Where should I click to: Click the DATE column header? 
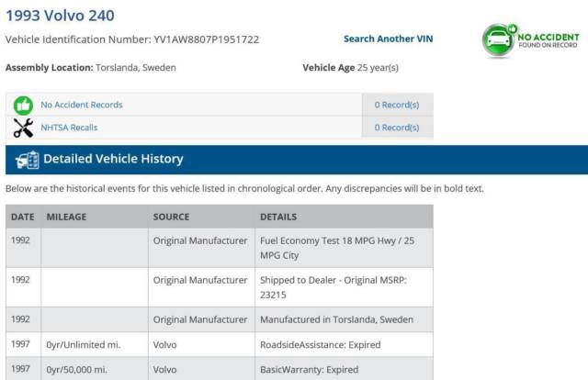point(22,217)
